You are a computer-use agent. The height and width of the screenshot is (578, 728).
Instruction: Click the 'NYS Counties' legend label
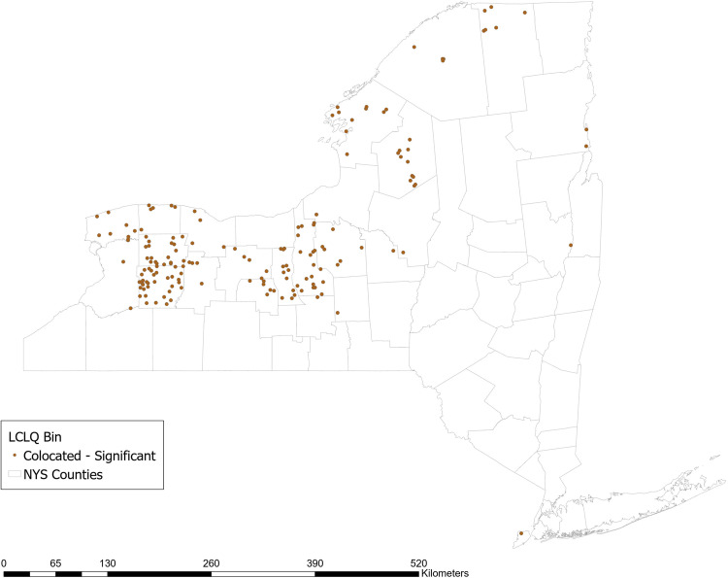(63, 474)
